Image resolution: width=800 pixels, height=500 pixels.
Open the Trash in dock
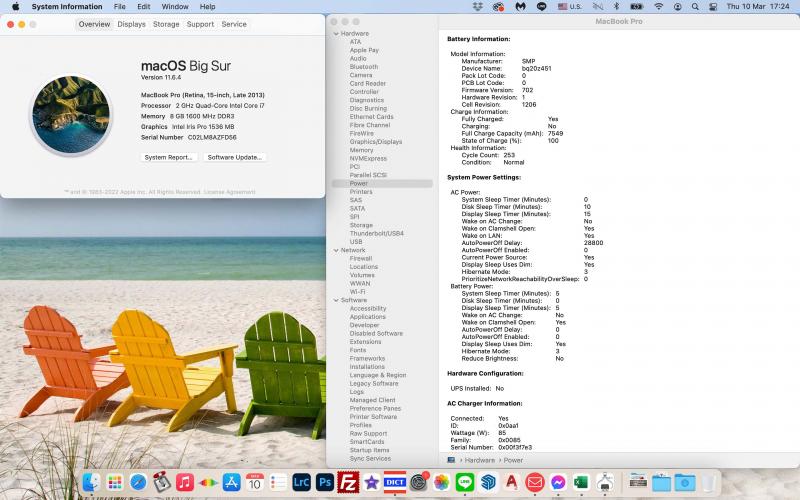708,482
